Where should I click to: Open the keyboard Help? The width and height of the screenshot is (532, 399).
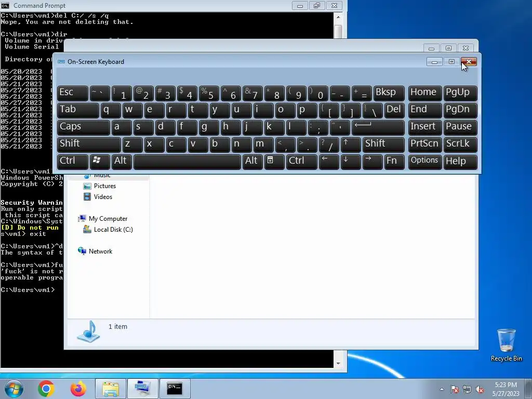click(460, 162)
